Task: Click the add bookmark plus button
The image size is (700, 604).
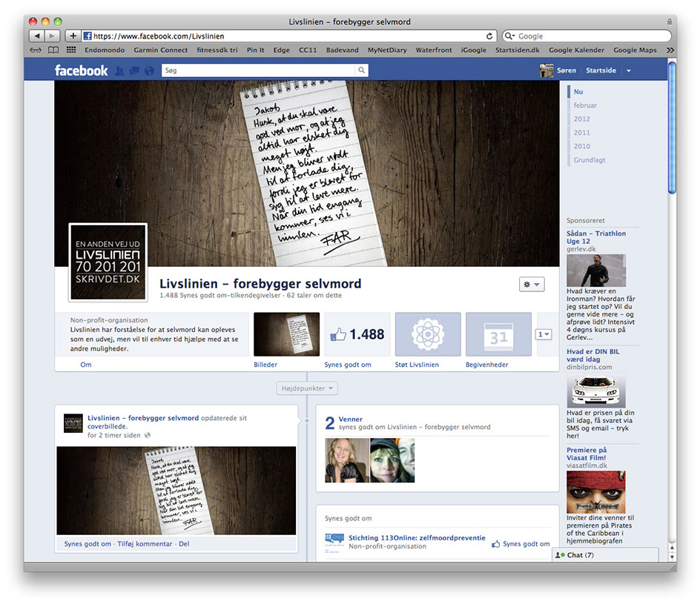Action: click(x=73, y=36)
